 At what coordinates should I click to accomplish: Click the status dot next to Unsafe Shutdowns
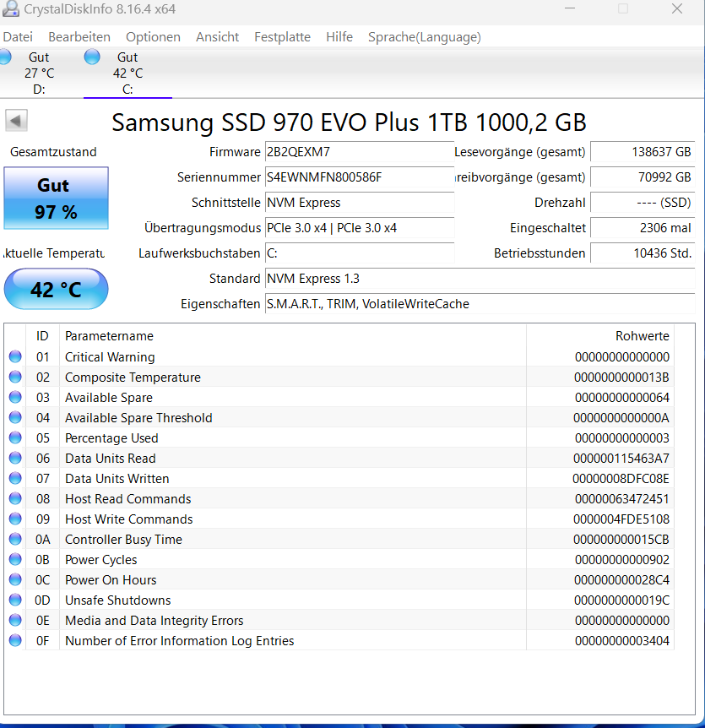tap(14, 600)
